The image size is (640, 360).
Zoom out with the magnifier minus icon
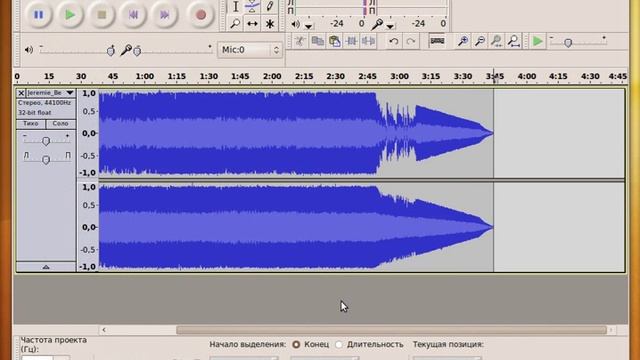coord(480,41)
